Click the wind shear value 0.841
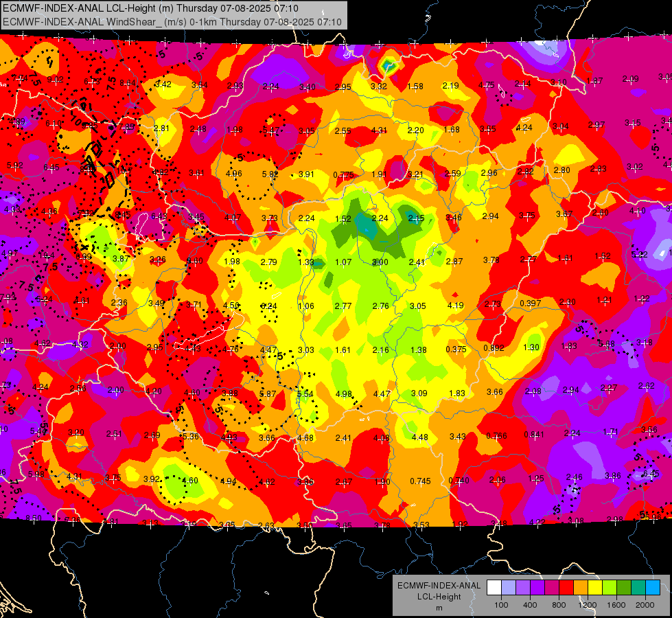Viewport: 672px width, 618px height. [534, 435]
